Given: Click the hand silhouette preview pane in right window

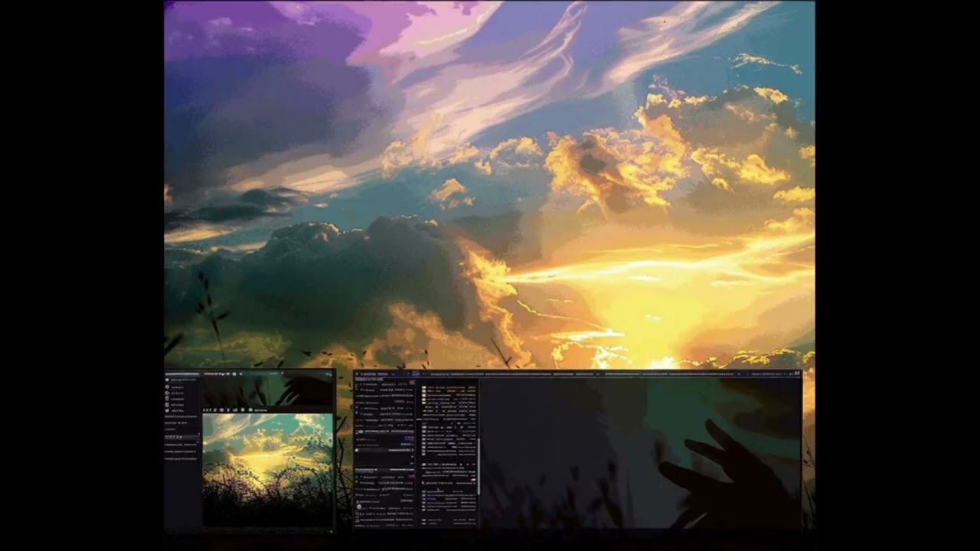Looking at the screenshot, I should coord(640,453).
